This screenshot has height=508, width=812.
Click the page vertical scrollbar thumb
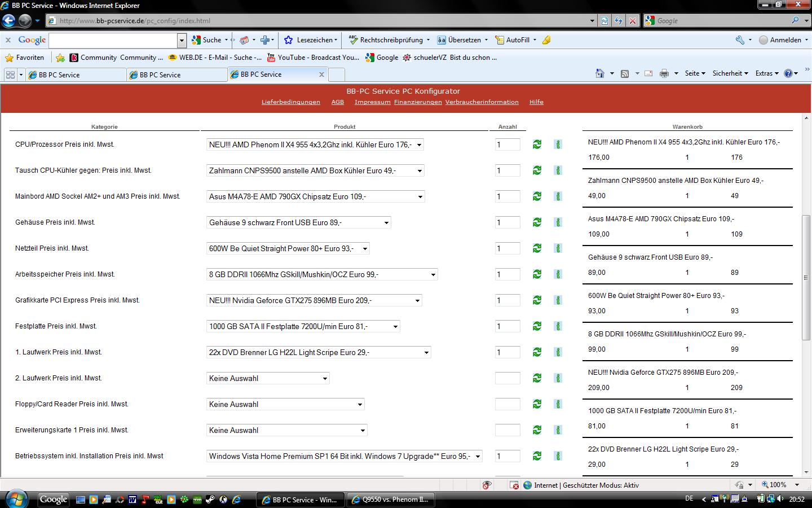tap(806, 278)
